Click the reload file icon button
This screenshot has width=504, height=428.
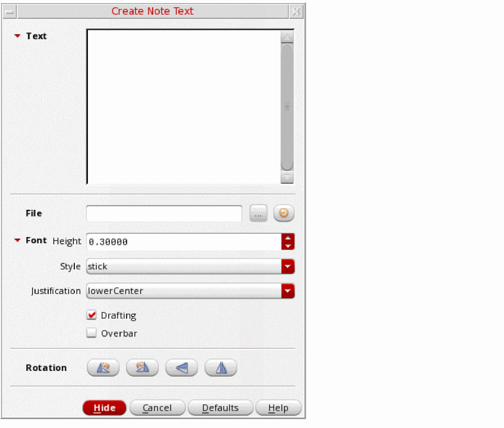(x=284, y=213)
